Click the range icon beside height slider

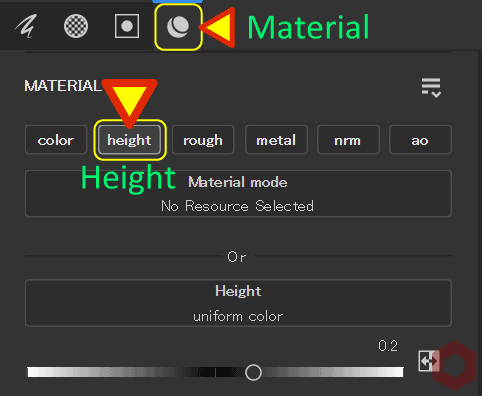tap(426, 361)
